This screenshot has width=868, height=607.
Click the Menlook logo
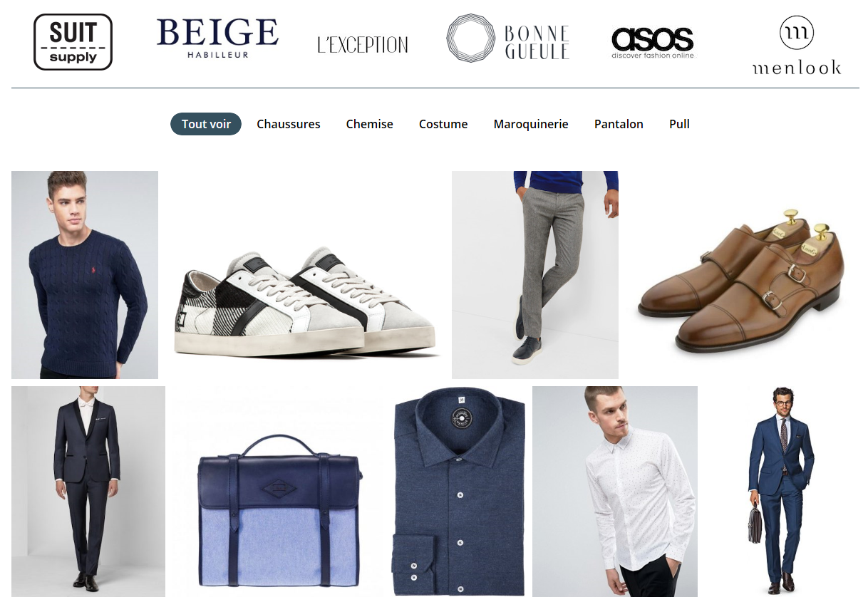point(797,46)
